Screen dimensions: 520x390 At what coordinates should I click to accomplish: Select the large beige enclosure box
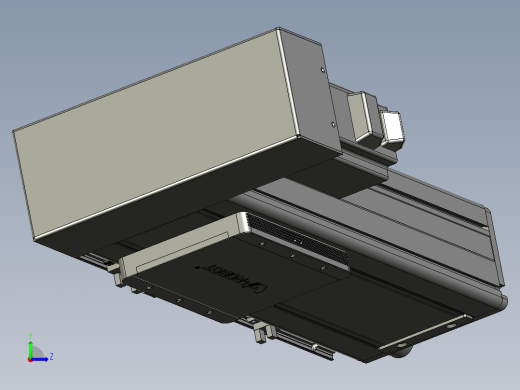tap(160, 133)
